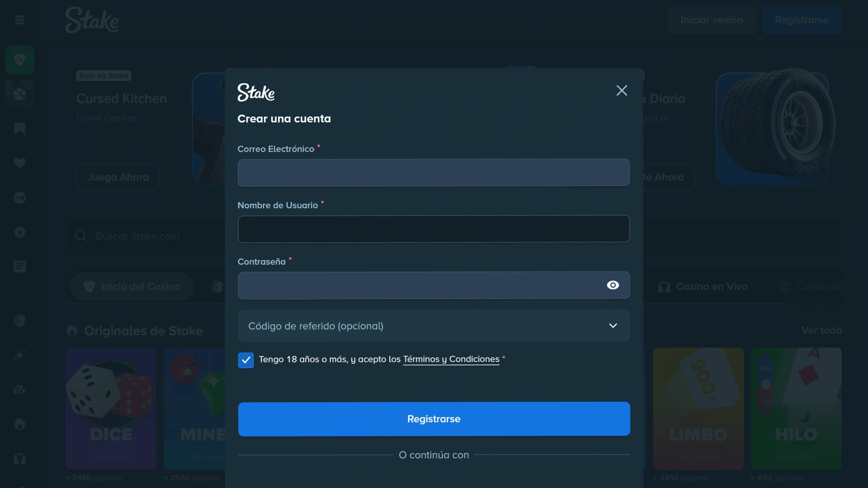This screenshot has height=488, width=868.
Task: Open the live cards sidebar icon at bottom
Action: 19,459
